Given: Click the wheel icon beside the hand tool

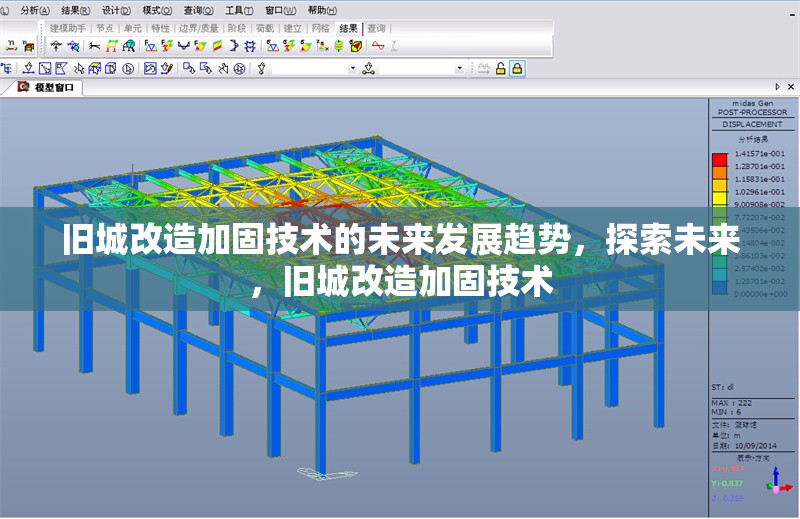Looking at the screenshot, I should (x=239, y=68).
